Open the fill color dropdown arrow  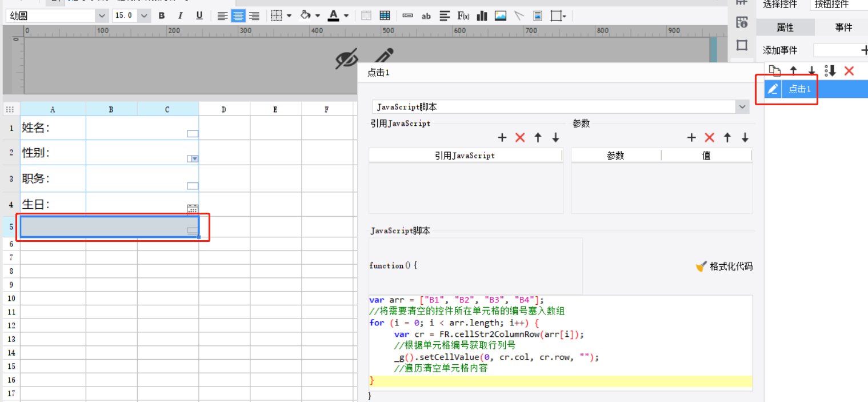click(x=317, y=16)
